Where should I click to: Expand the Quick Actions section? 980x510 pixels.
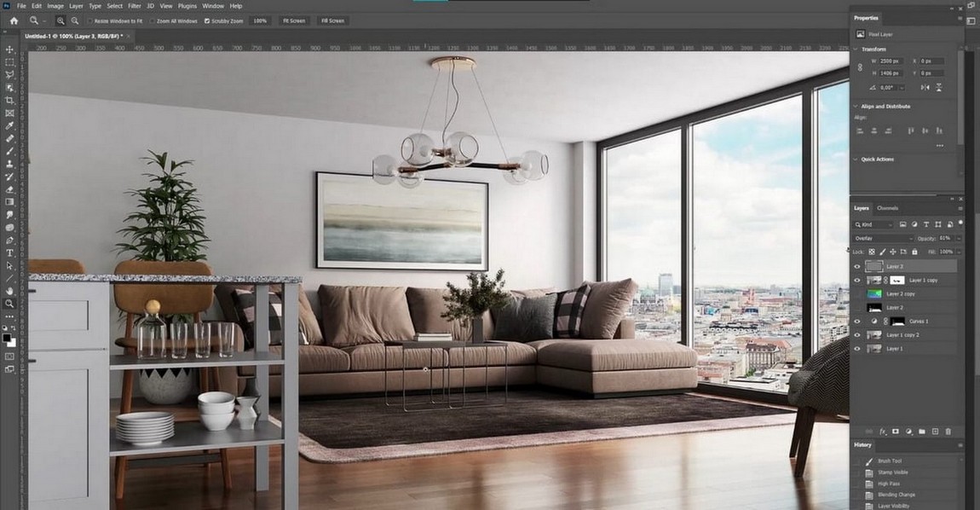855,159
